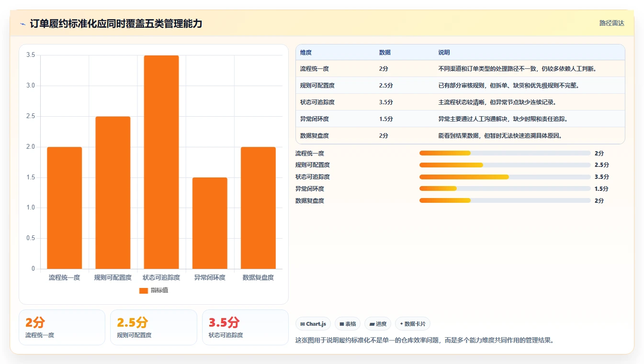Click the footnote starting 这张图用于说明

(425, 341)
